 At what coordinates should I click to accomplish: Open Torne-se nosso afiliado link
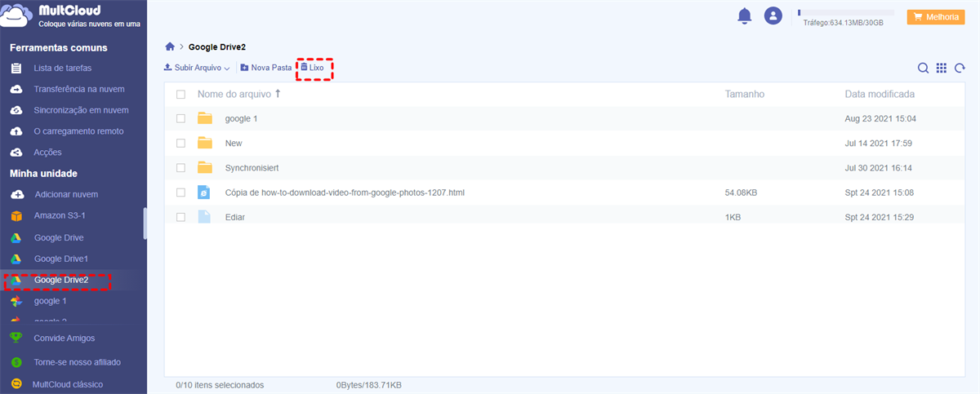coord(78,361)
